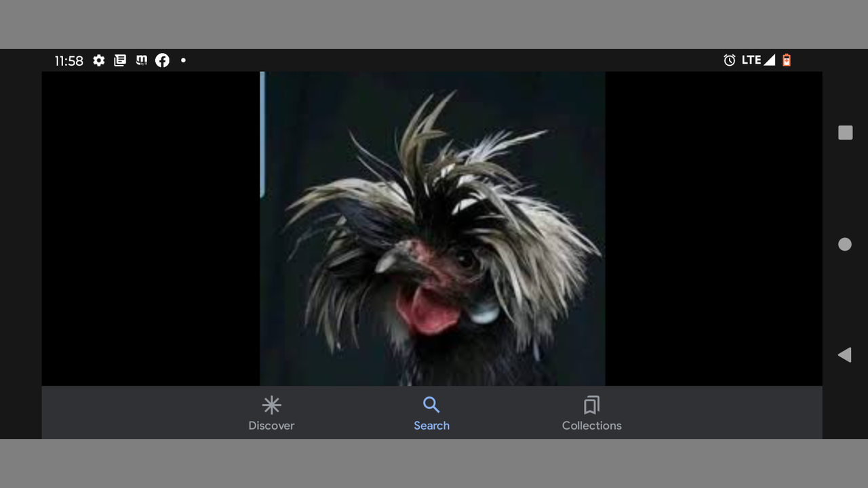
Task: Tap the news notification icon
Action: (120, 60)
